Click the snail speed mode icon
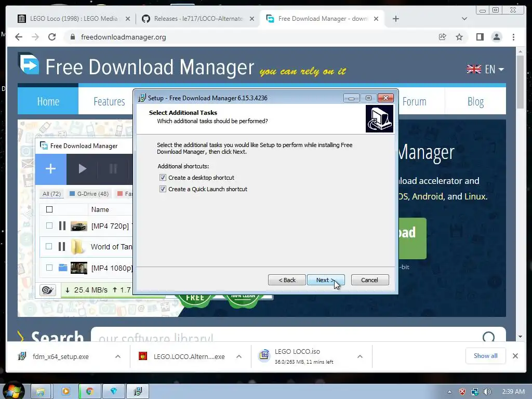Image resolution: width=532 pixels, height=399 pixels. [x=47, y=290]
